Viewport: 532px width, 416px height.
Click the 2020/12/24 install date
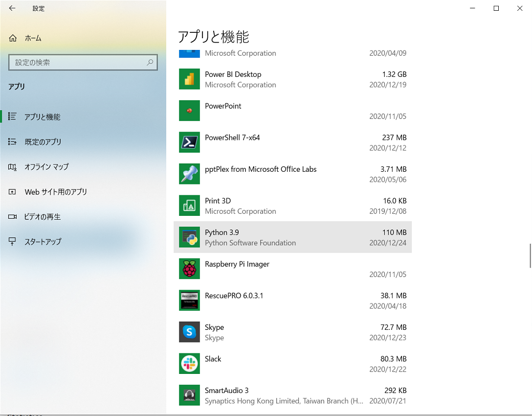[x=388, y=243]
